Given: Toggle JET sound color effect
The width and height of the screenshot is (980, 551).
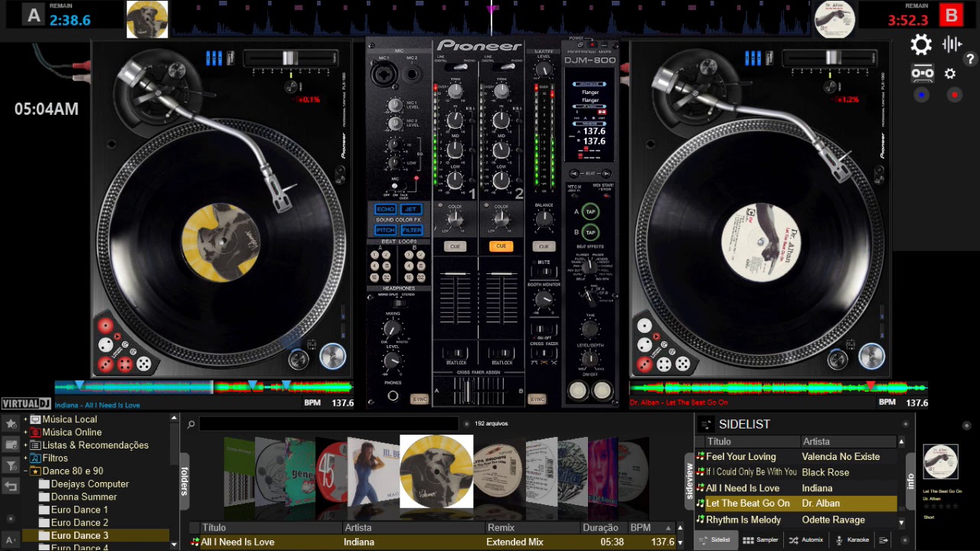Looking at the screenshot, I should [x=411, y=209].
